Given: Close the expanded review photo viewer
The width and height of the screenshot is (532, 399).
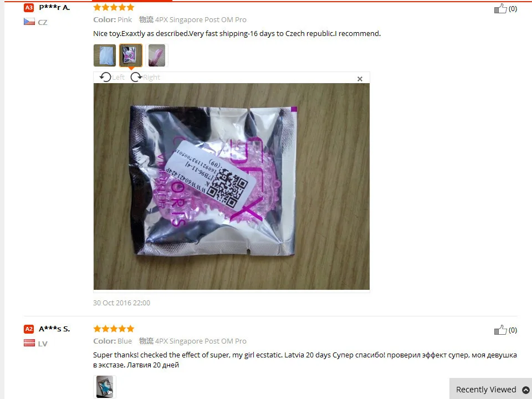Looking at the screenshot, I should (x=360, y=79).
